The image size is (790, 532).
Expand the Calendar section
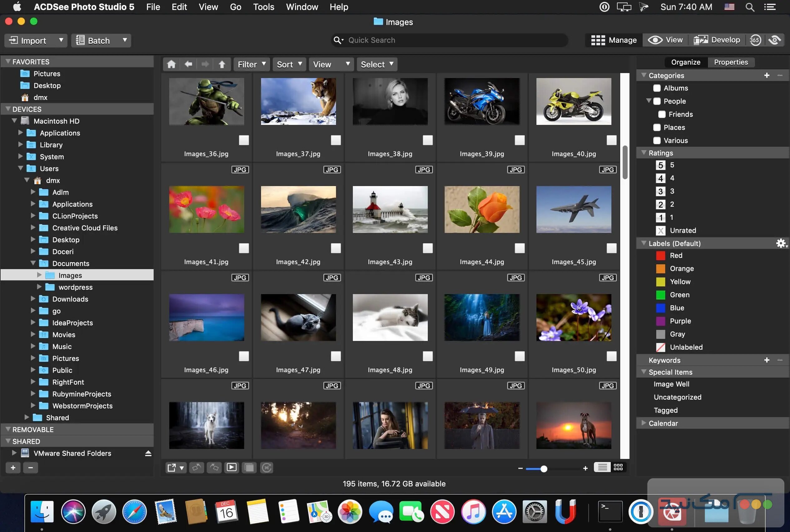click(644, 423)
